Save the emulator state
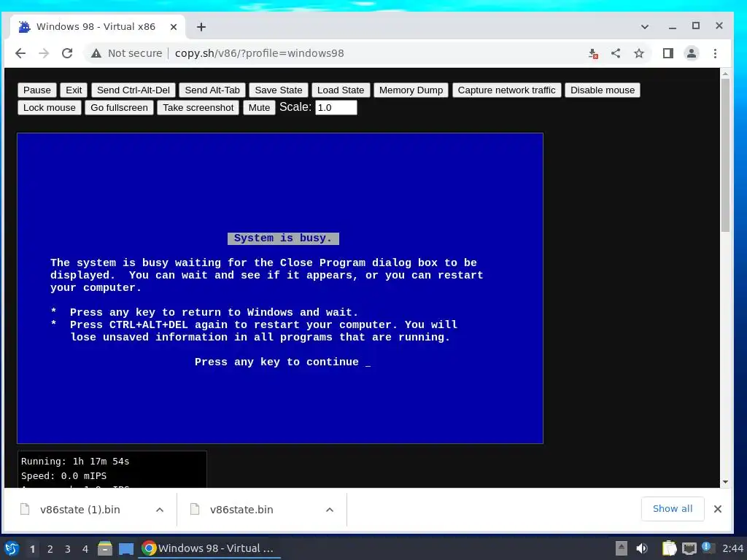 (279, 90)
